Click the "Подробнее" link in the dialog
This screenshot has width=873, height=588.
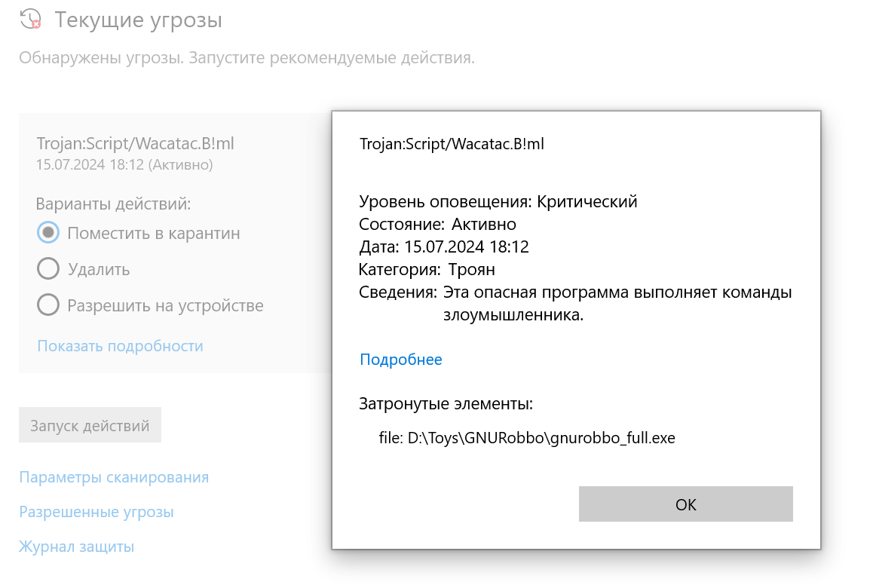pos(401,360)
